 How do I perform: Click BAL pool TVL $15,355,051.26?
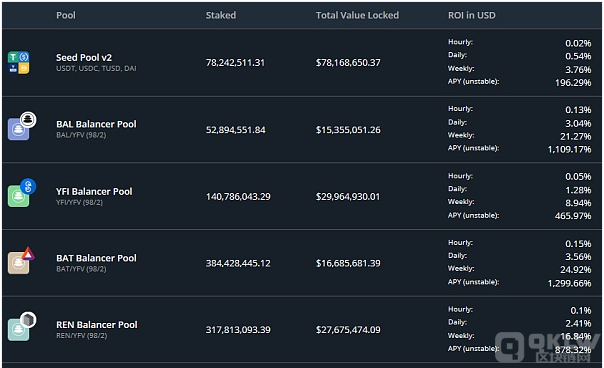(348, 130)
